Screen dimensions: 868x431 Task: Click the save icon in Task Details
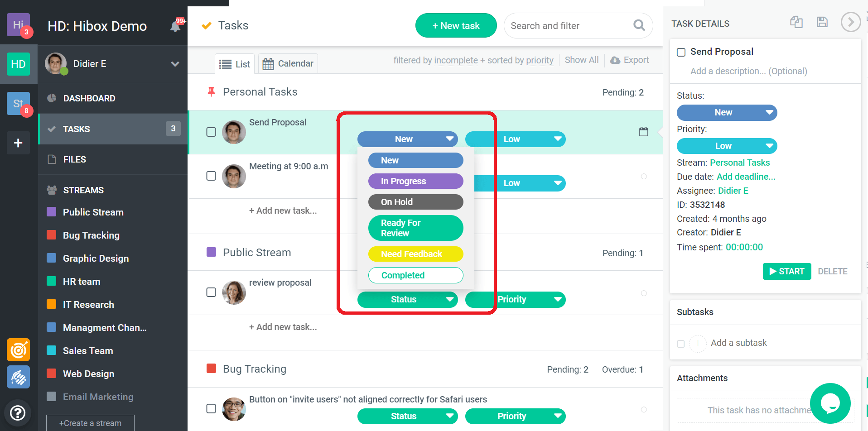coord(822,22)
